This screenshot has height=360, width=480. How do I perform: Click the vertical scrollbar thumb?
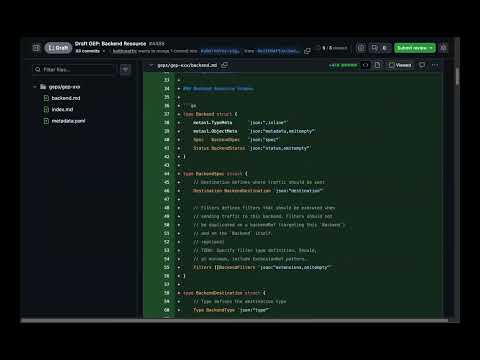pos(457,76)
